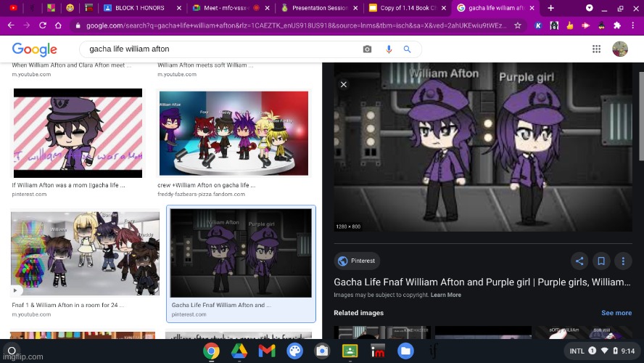This screenshot has width=644, height=363.
Task: Go to the browser home page
Action: (x=58, y=25)
